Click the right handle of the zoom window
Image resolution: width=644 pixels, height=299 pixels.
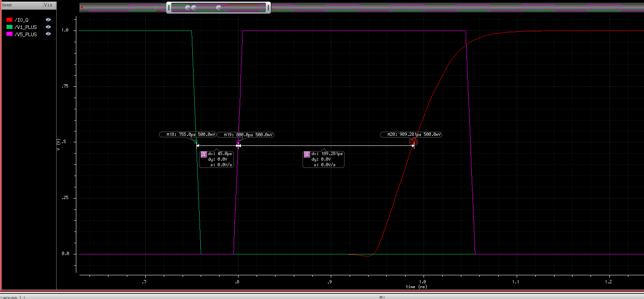tap(268, 8)
